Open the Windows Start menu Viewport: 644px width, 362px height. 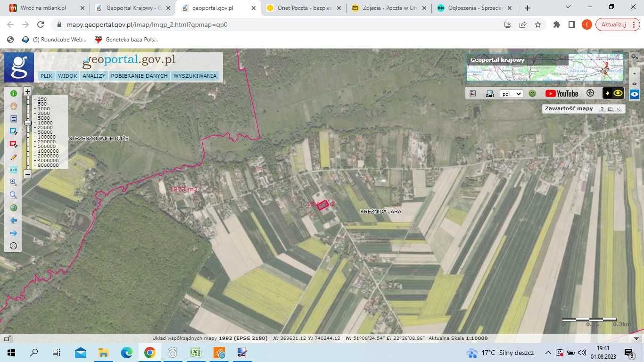(x=11, y=353)
